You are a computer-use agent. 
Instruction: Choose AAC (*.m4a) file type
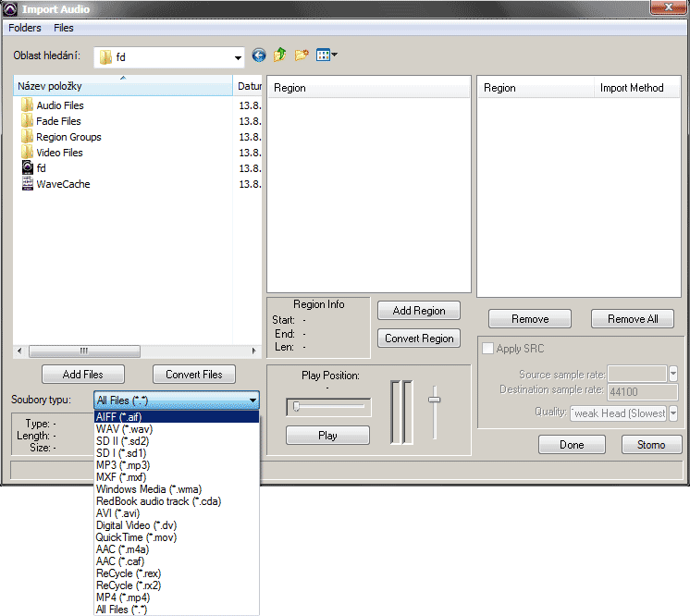tap(177, 549)
